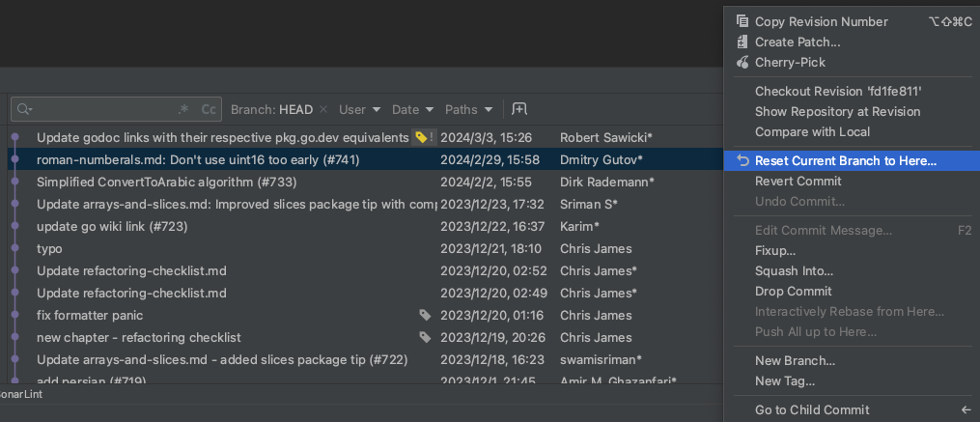
Task: Click the Copy Revision Number icon
Action: pyautogui.click(x=742, y=21)
